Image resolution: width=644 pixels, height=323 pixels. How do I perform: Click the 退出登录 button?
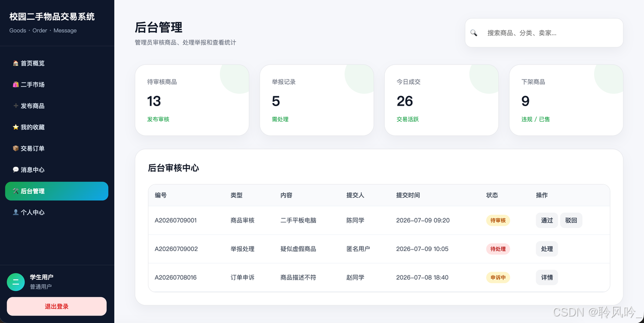tap(56, 306)
